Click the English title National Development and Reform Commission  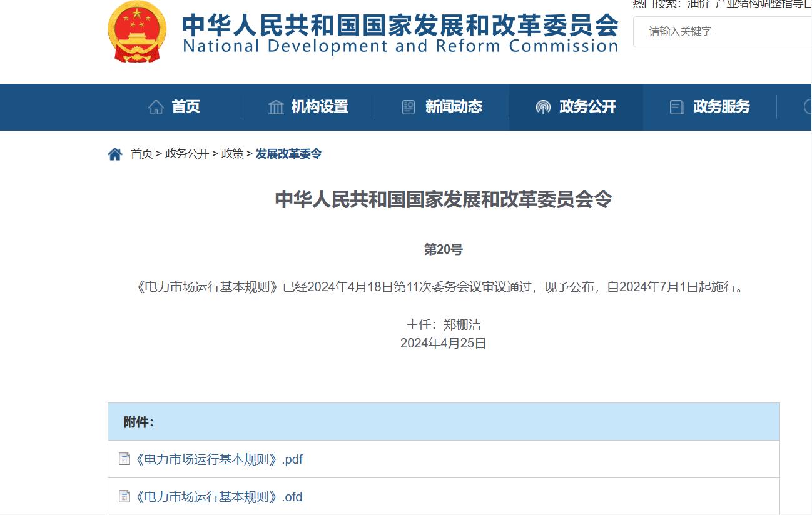(400, 47)
